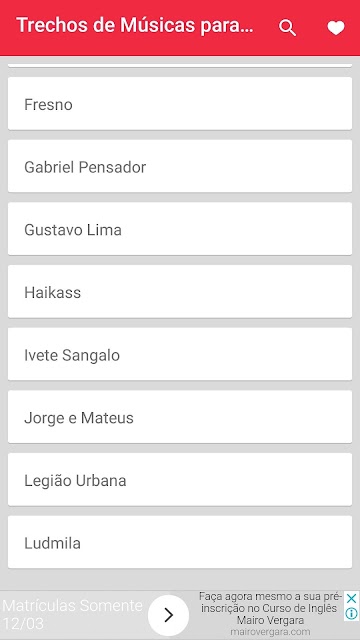Open the Fresno artist entry
This screenshot has width=360, height=640.
[x=180, y=104]
